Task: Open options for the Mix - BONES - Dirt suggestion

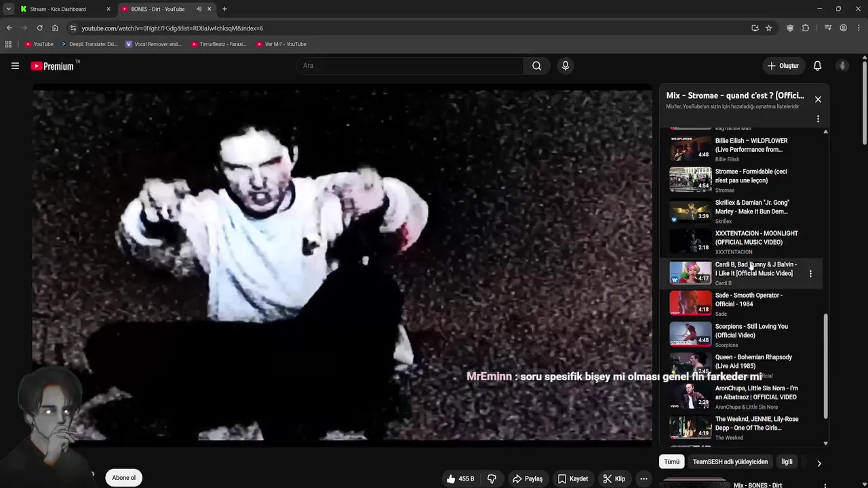Action: point(825,485)
